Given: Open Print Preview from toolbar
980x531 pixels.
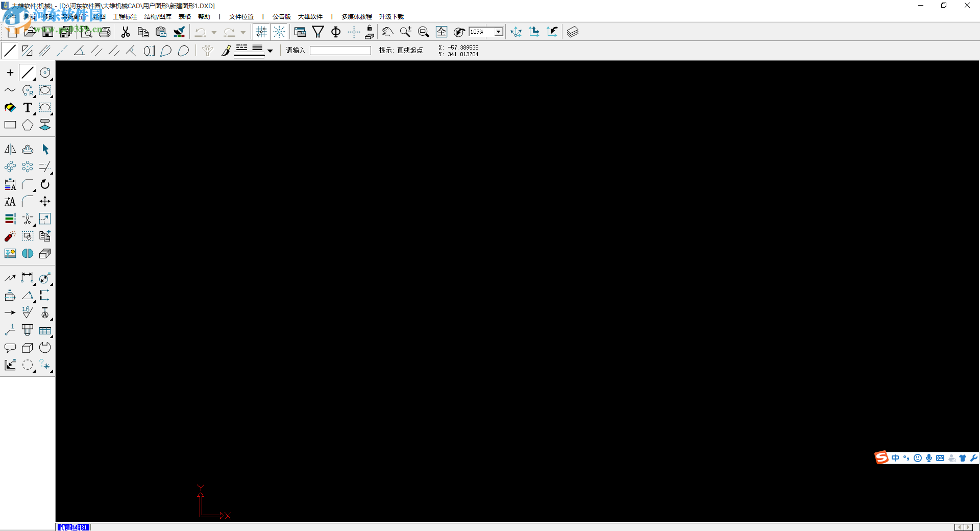Looking at the screenshot, I should click(x=87, y=32).
